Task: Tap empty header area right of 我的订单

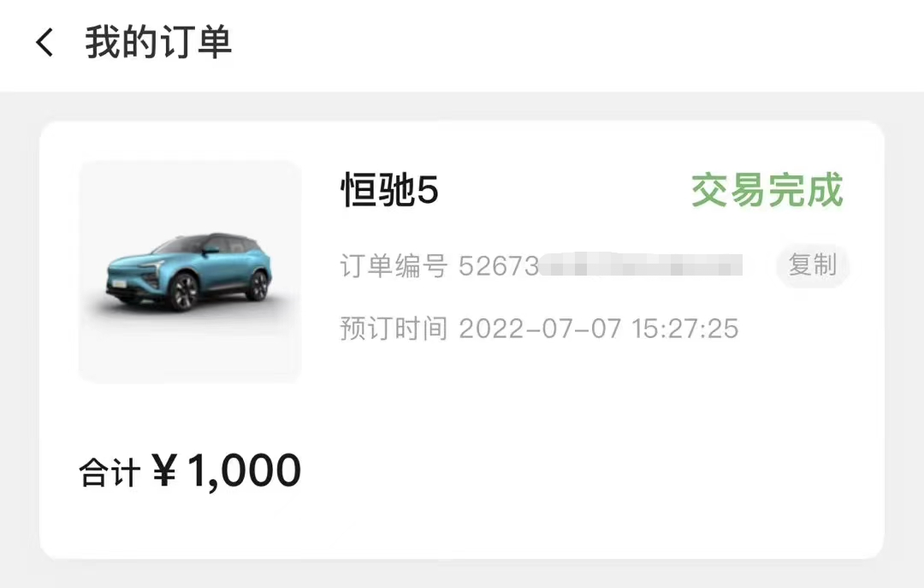Action: (x=577, y=45)
